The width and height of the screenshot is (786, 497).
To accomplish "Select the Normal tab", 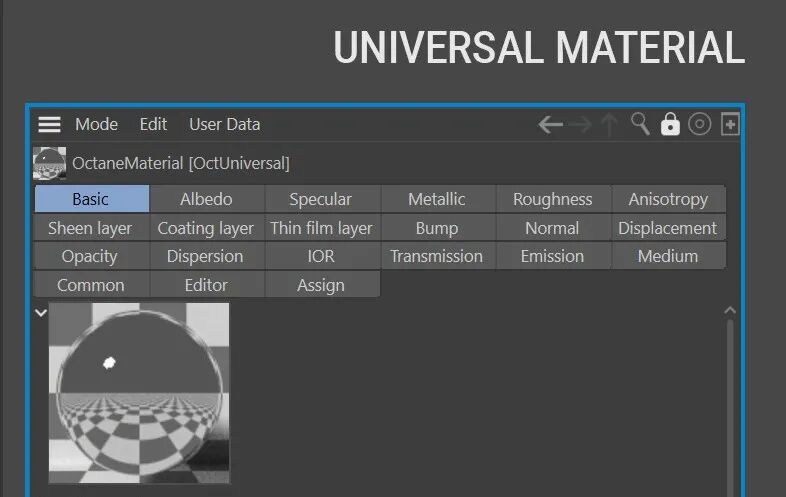I will click(553, 228).
